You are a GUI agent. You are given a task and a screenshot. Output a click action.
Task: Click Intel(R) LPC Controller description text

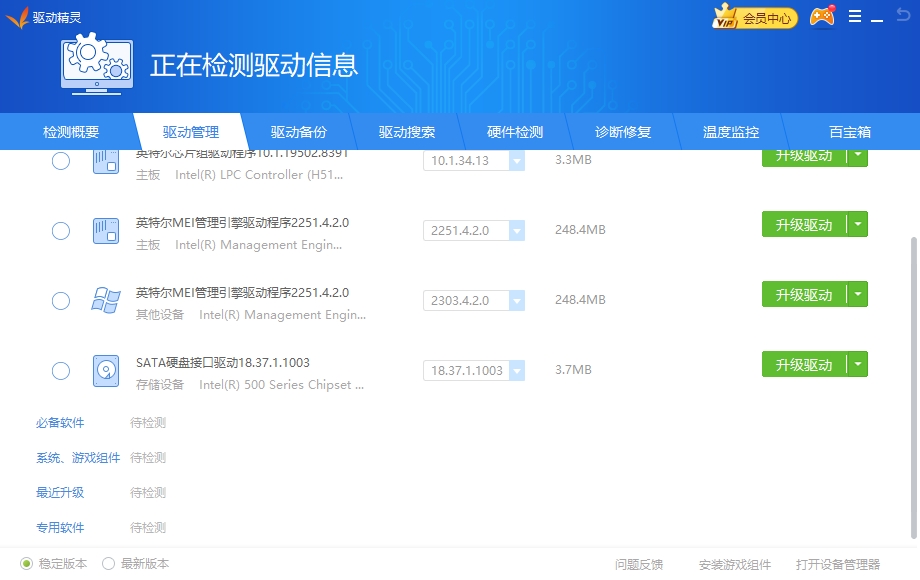(x=259, y=175)
